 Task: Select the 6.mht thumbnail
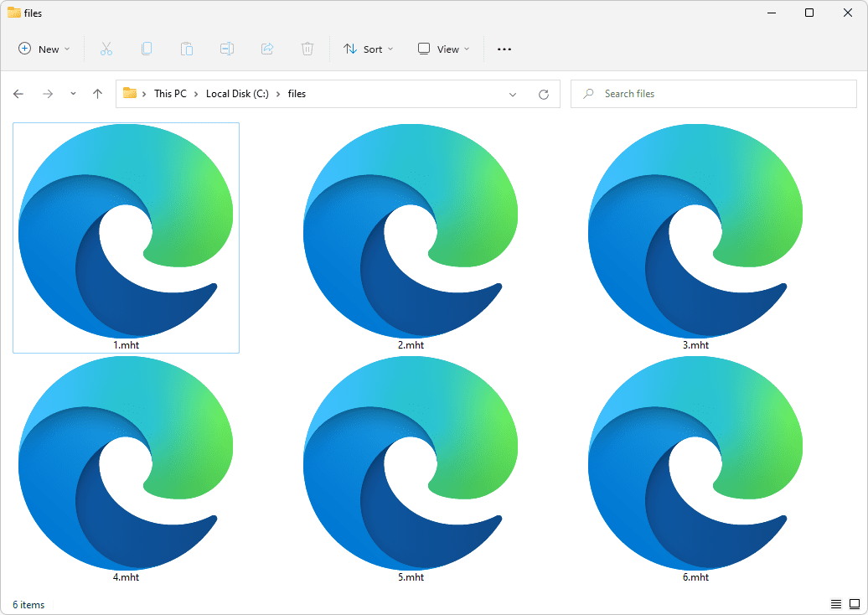pos(695,463)
